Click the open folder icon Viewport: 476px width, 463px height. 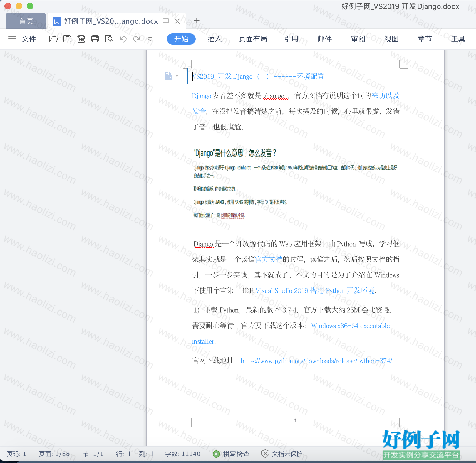coord(53,39)
